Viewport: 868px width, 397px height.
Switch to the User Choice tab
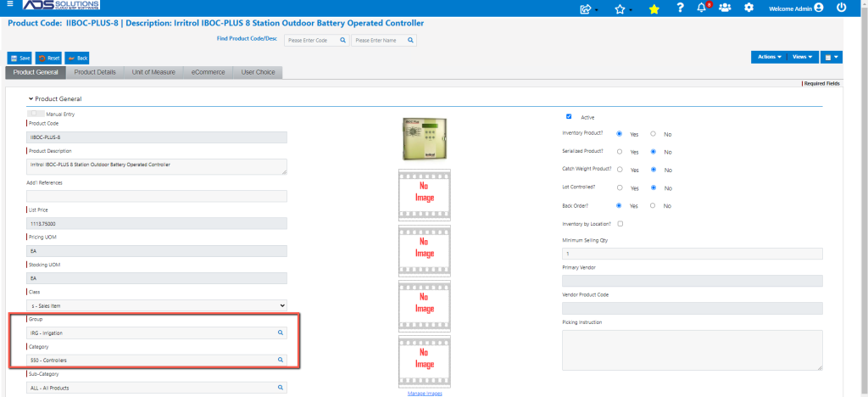point(258,72)
